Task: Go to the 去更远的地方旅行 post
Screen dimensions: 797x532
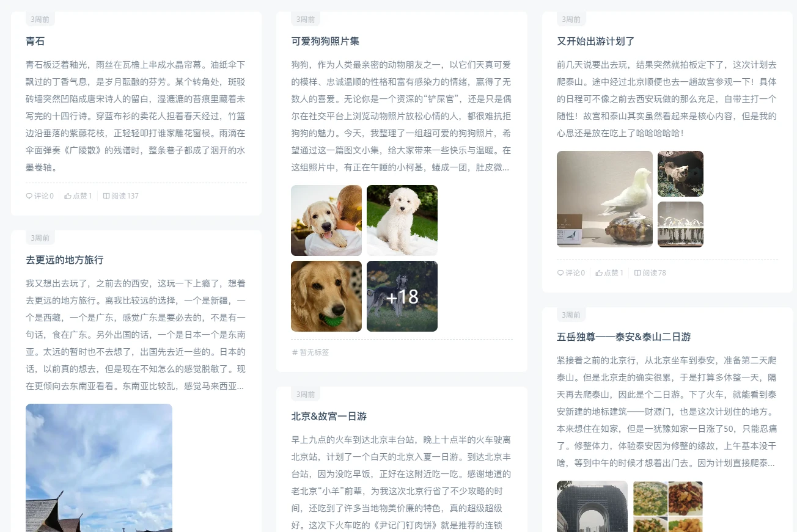Action: coord(65,260)
